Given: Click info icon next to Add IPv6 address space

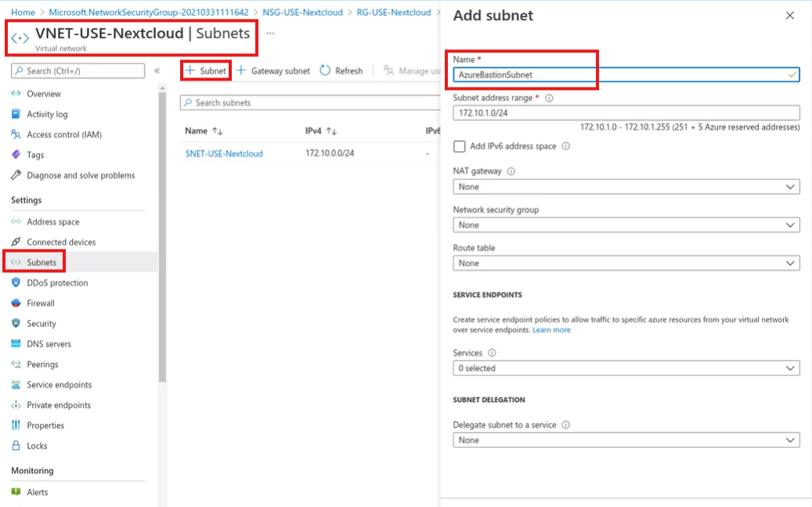Looking at the screenshot, I should coord(566,146).
